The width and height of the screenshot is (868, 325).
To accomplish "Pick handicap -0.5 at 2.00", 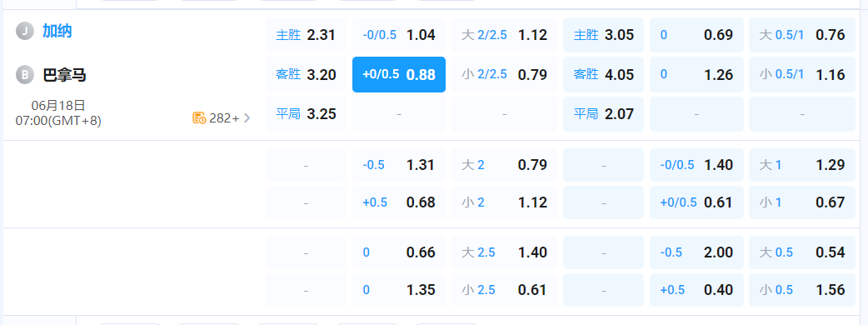I will [x=696, y=252].
